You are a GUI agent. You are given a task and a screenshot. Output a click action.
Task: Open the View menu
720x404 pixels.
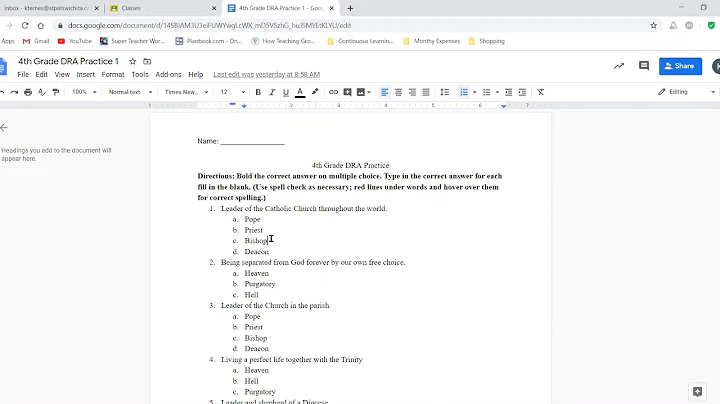click(62, 74)
